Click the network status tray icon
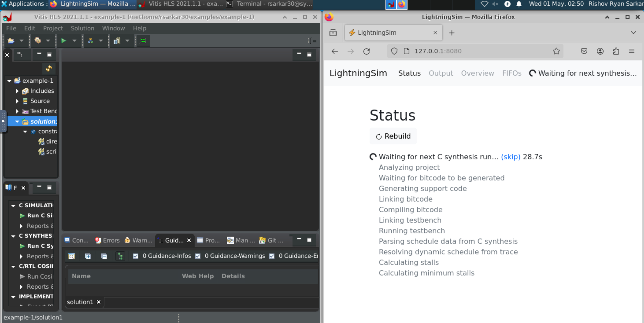 [484, 4]
